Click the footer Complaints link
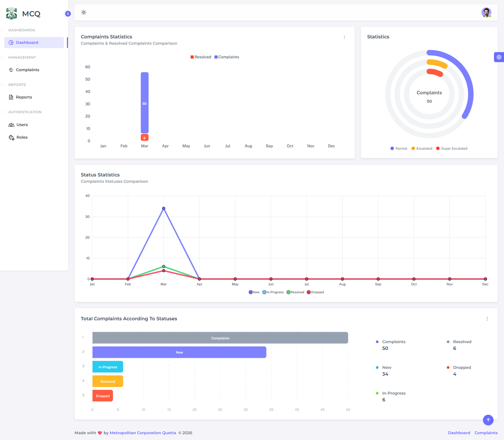 (486, 433)
